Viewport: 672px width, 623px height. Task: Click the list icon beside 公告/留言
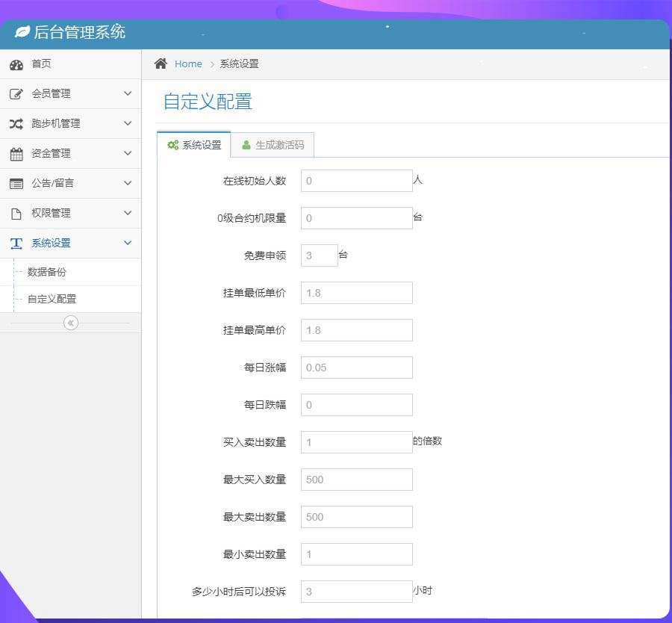click(16, 184)
